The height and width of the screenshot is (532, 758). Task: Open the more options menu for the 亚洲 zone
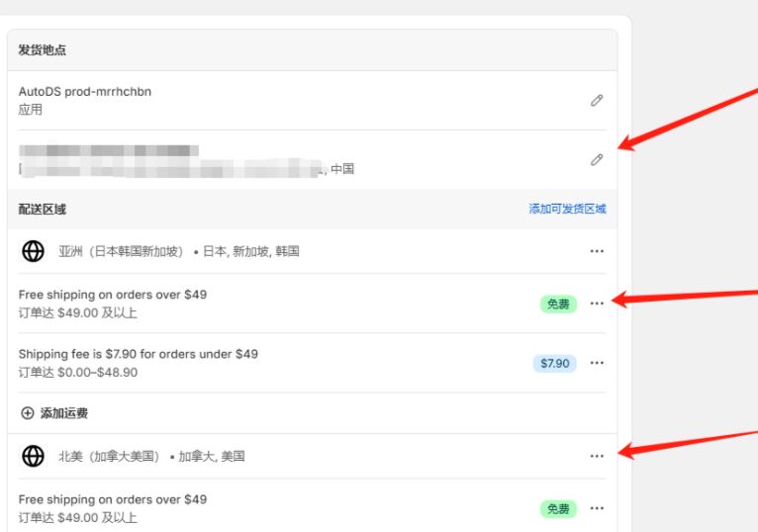pyautogui.click(x=597, y=251)
